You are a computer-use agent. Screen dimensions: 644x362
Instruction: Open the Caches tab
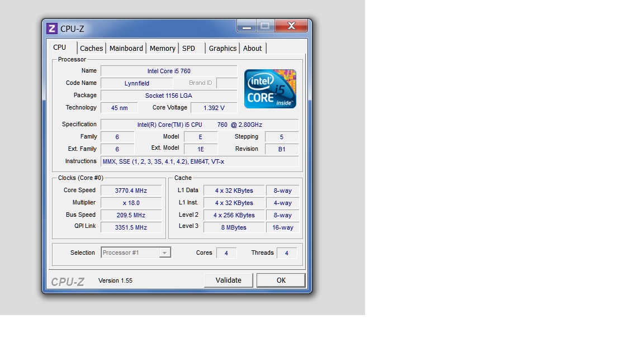tap(91, 49)
